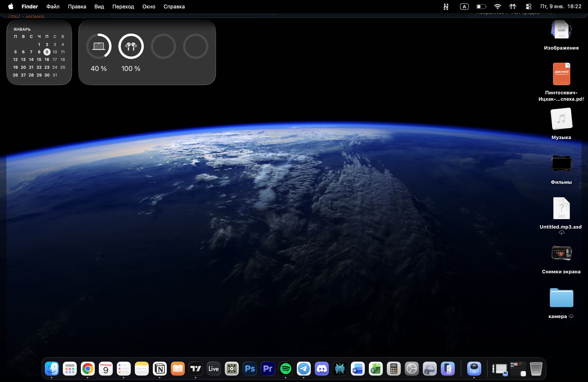588x382 pixels.
Task: Launch Telegram from the Dock
Action: coord(304,369)
